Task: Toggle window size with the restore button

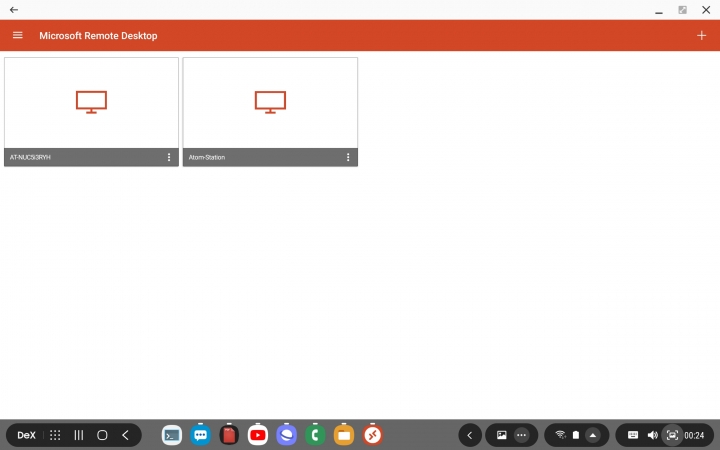Action: (x=683, y=10)
